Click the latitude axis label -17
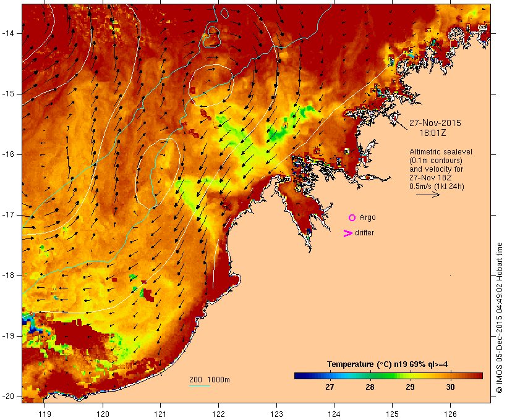The image size is (507, 420). pyautogui.click(x=8, y=215)
